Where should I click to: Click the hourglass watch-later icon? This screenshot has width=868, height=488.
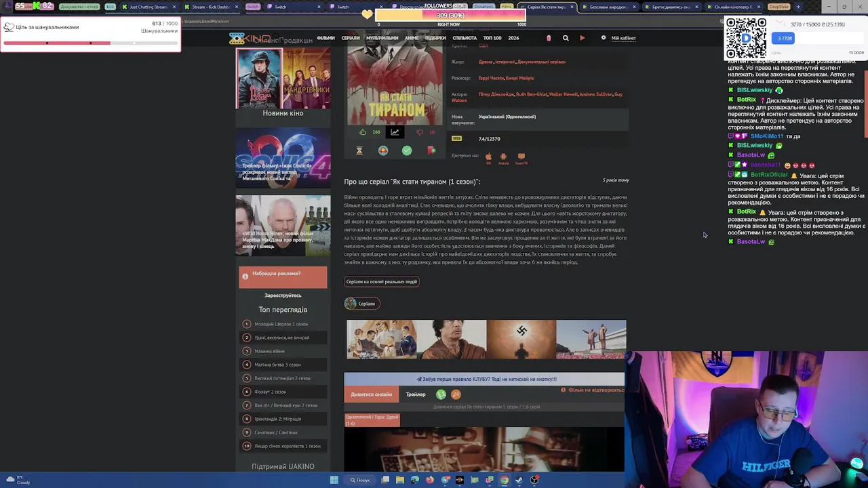pyautogui.click(x=359, y=150)
